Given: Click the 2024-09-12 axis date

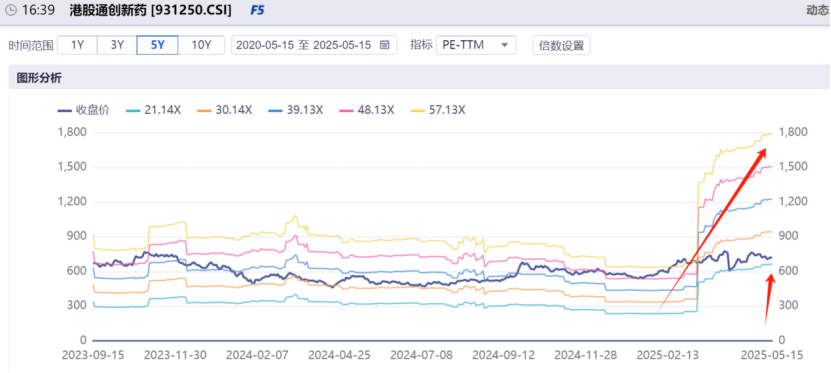Looking at the screenshot, I should pos(503,355).
